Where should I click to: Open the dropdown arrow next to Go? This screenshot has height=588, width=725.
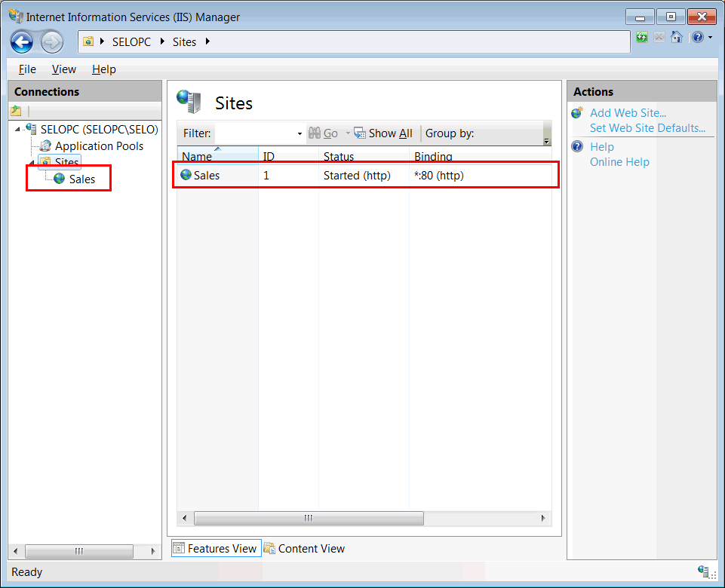click(x=348, y=133)
